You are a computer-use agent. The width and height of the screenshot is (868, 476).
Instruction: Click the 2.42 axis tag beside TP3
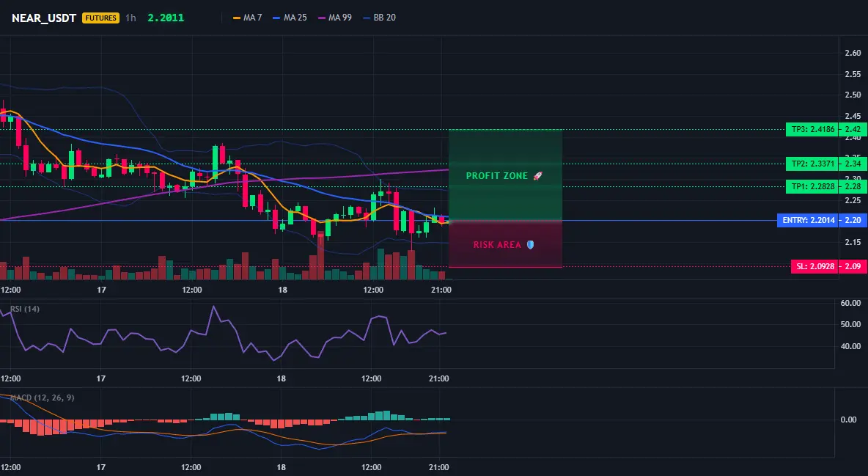(x=853, y=130)
